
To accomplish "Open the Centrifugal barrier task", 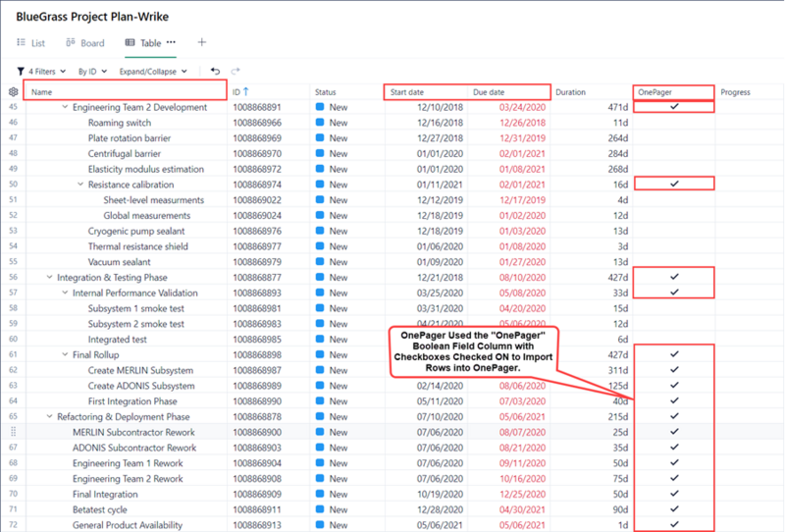I will click(x=125, y=154).
